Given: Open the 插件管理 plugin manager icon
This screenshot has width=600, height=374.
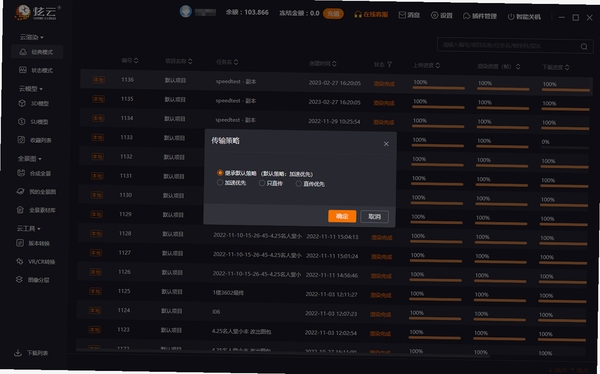Looking at the screenshot, I should pyautogui.click(x=466, y=16).
